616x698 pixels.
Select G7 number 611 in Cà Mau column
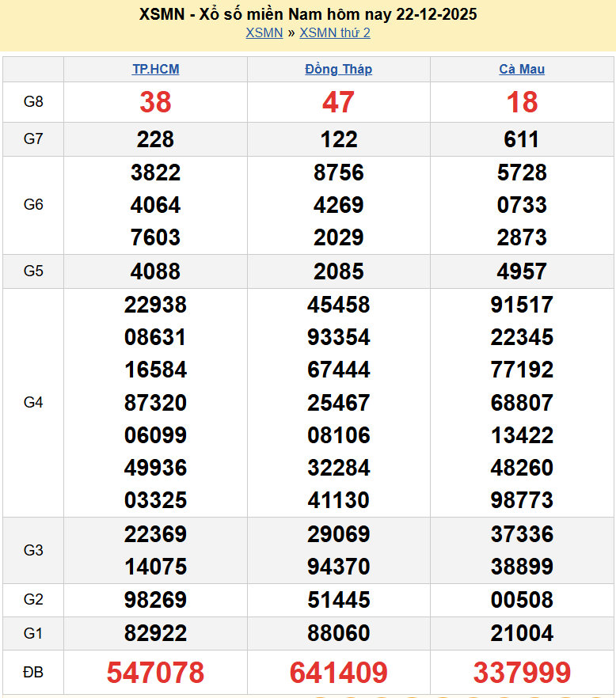pyautogui.click(x=522, y=139)
